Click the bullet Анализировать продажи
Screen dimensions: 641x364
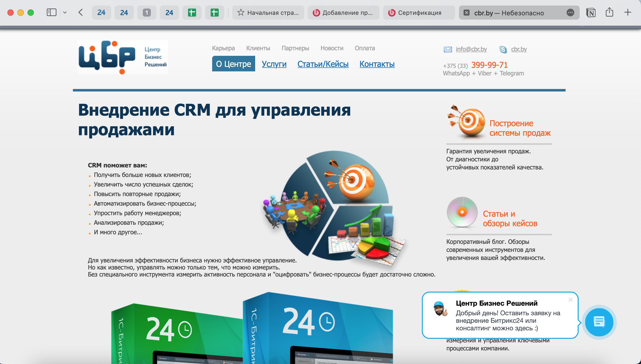[x=129, y=223]
